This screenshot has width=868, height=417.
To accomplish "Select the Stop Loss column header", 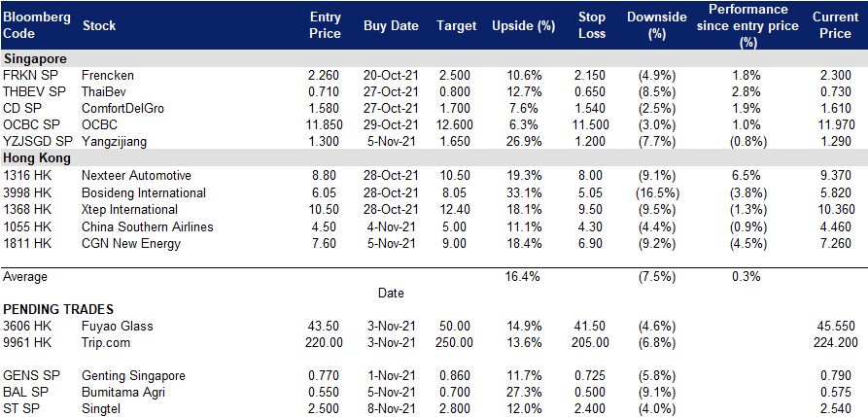I will click(x=594, y=25).
